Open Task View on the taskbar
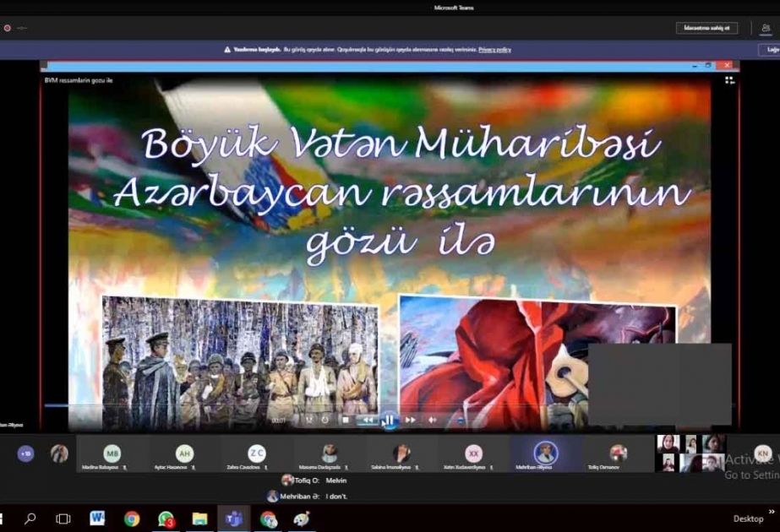 pos(63,519)
